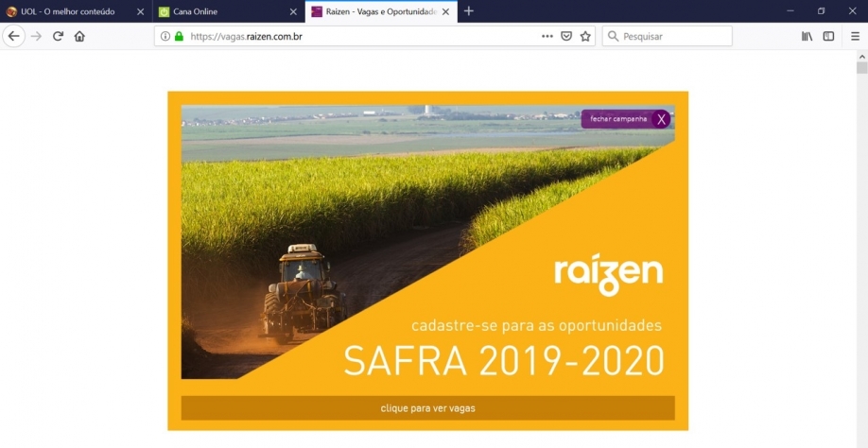Switch to the UOL - O melhor conteúdo tab
868x448 pixels.
pos(66,11)
